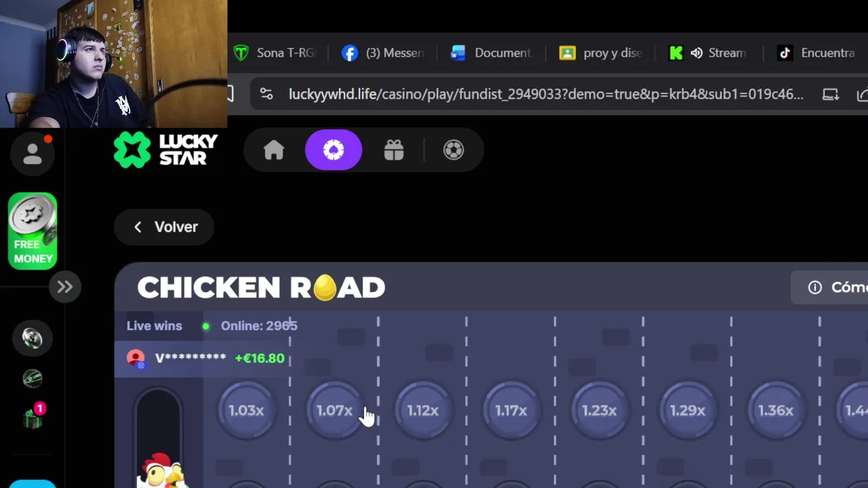
Task: Click the +€16.80 win amount
Action: tap(260, 359)
